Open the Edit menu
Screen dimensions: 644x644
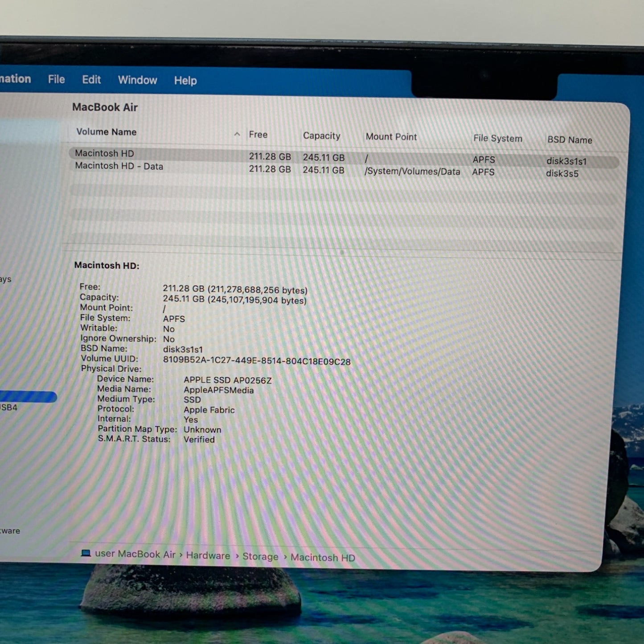pos(91,80)
